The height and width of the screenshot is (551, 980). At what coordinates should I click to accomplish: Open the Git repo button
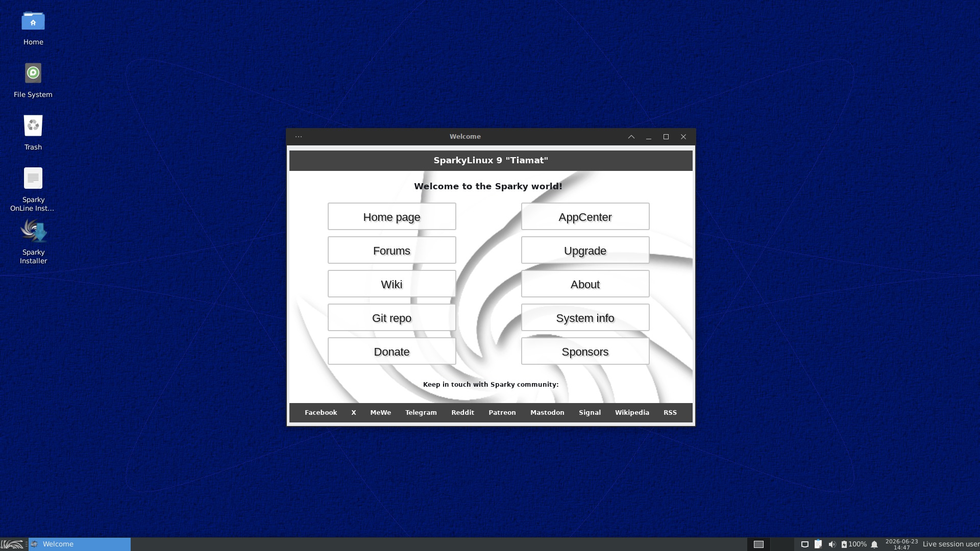392,318
